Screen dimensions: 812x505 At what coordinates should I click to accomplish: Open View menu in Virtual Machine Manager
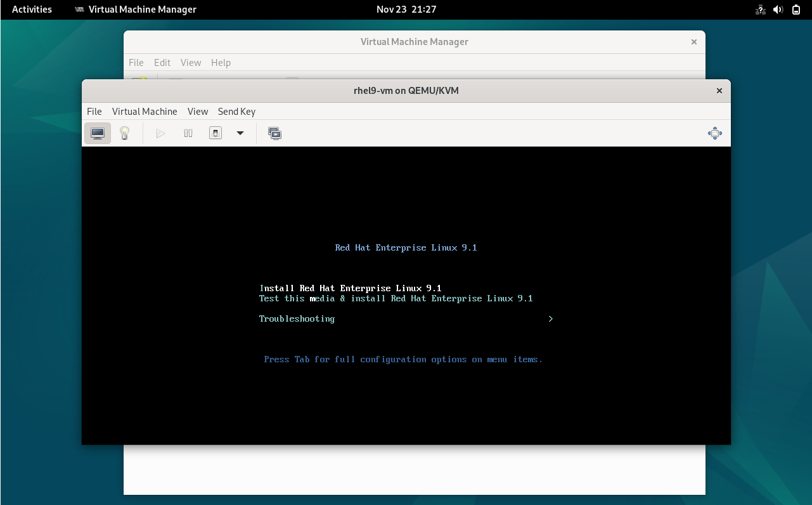(x=191, y=63)
